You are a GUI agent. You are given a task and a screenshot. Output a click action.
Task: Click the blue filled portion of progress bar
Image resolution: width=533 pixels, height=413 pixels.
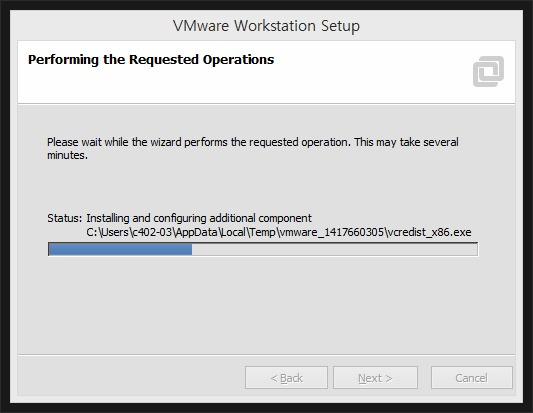tap(120, 249)
